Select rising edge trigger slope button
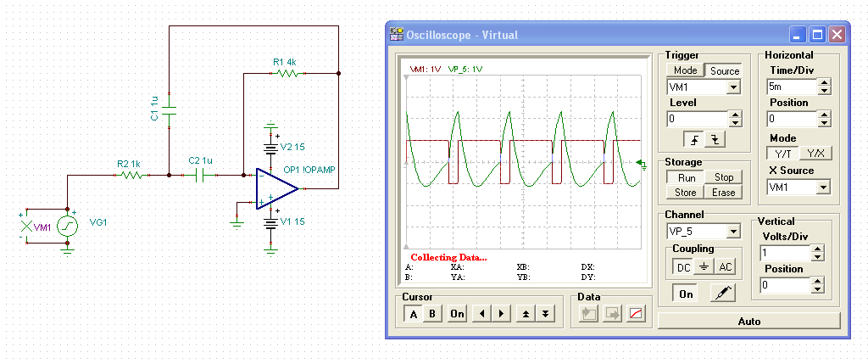Screen dimensions: 868x364 694,140
